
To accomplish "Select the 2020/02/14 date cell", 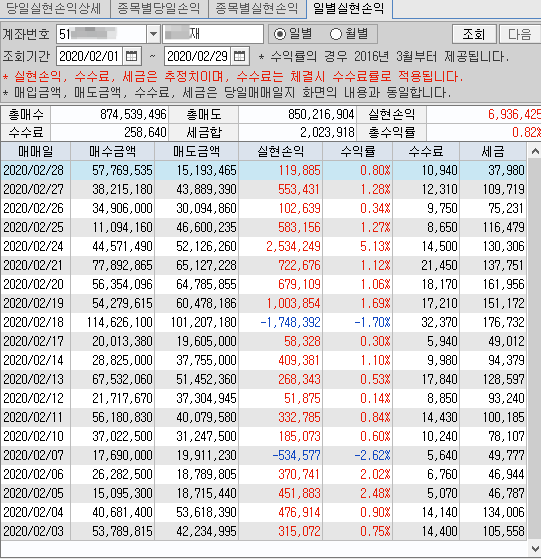I will 36,360.
